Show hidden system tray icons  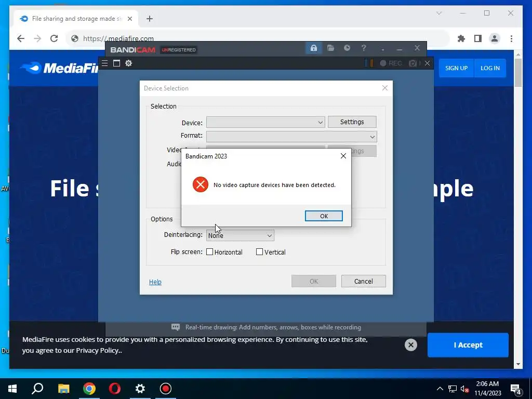point(440,389)
